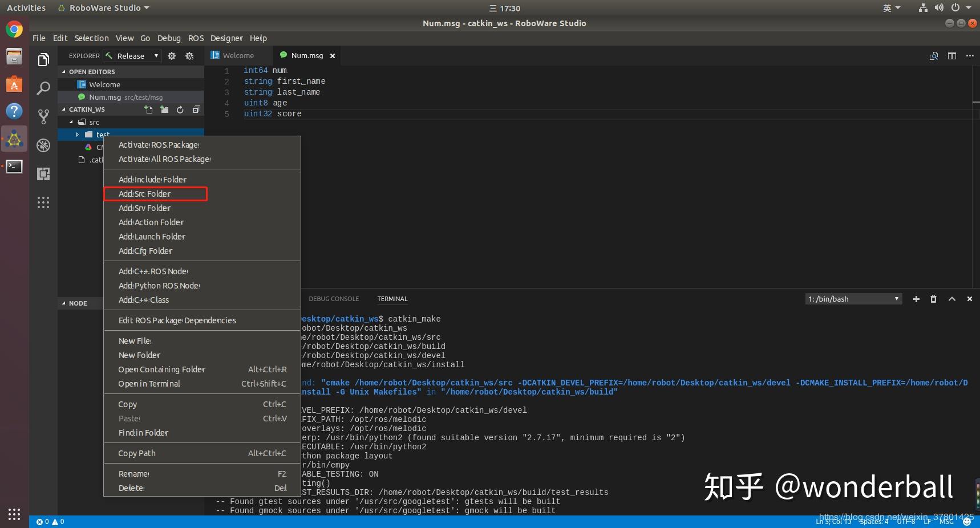Click the errors and warnings count in status bar
The width and height of the screenshot is (980, 528).
point(50,522)
